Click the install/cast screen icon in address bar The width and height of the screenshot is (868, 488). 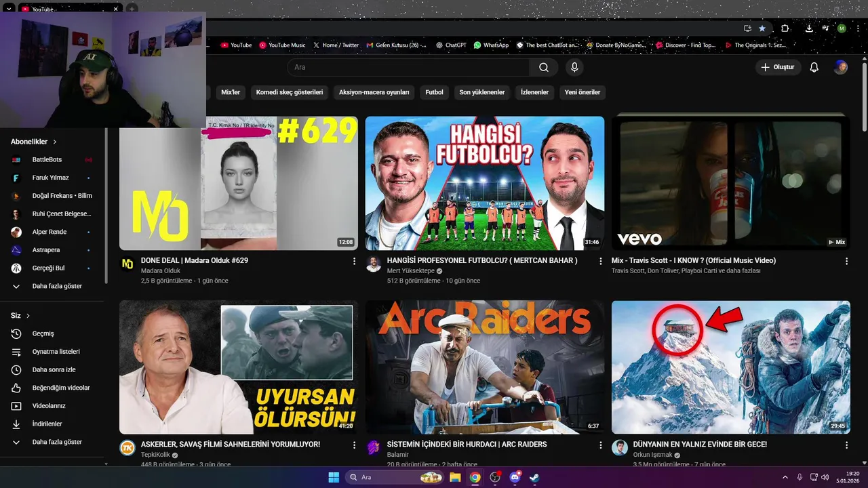pos(747,28)
